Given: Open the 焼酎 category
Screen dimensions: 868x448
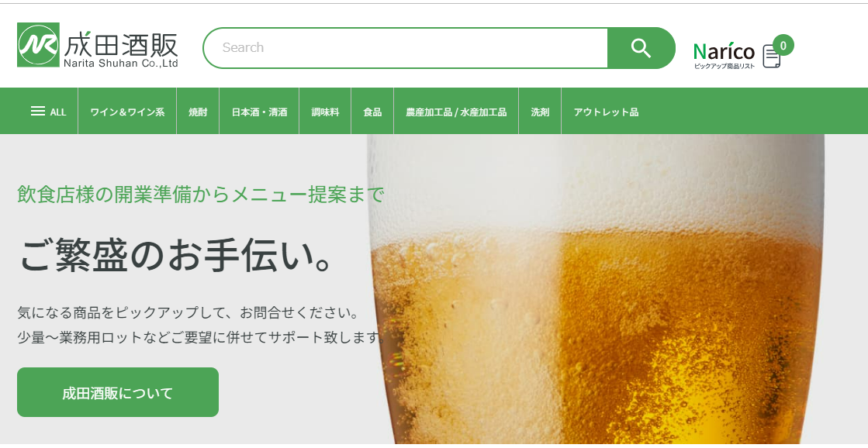Looking at the screenshot, I should pos(198,112).
